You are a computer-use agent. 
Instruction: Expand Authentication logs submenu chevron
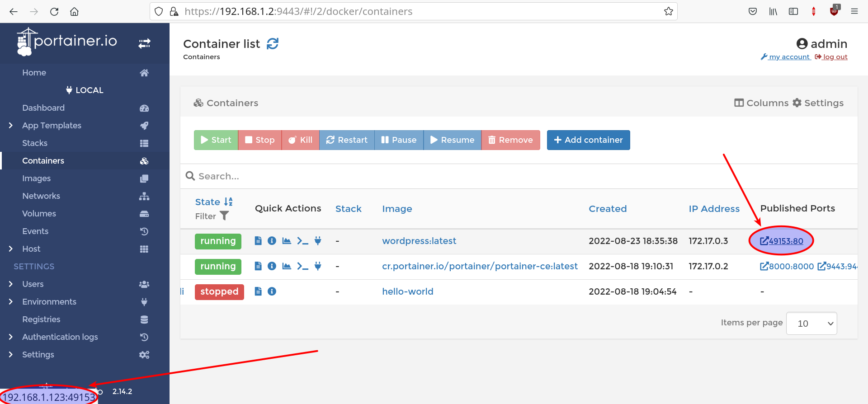10,337
